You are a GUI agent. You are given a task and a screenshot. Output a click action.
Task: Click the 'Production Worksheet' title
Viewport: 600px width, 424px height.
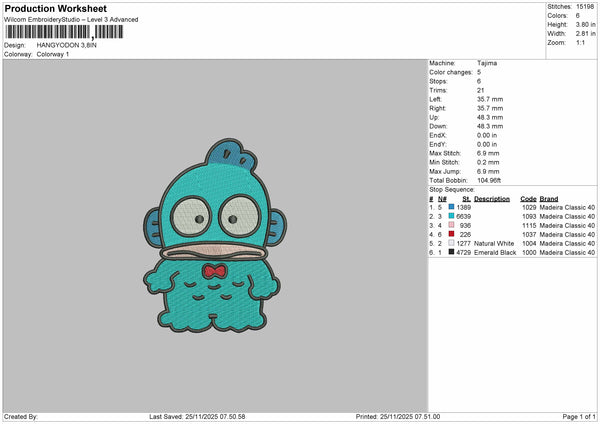tap(56, 8)
